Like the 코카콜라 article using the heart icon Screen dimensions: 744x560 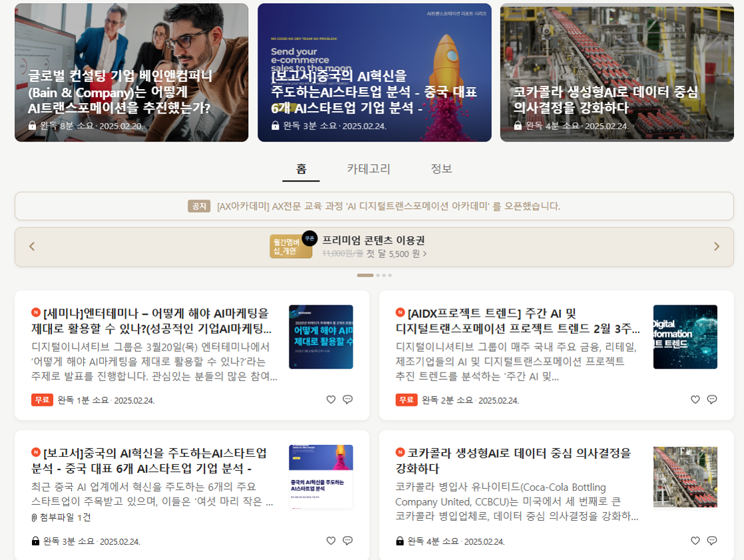click(x=695, y=541)
